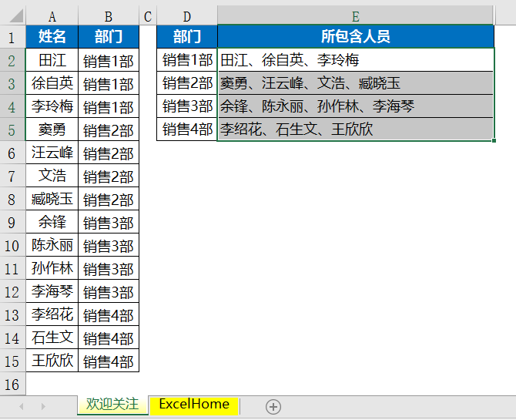The image size is (516, 420).
Task: Select column B header
Action: [x=109, y=16]
